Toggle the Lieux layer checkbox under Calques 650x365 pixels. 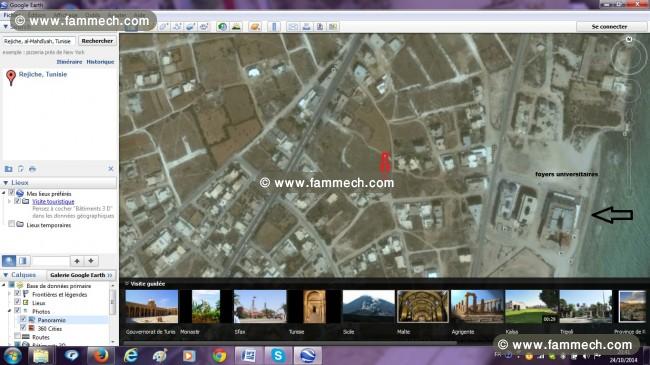click(17, 302)
